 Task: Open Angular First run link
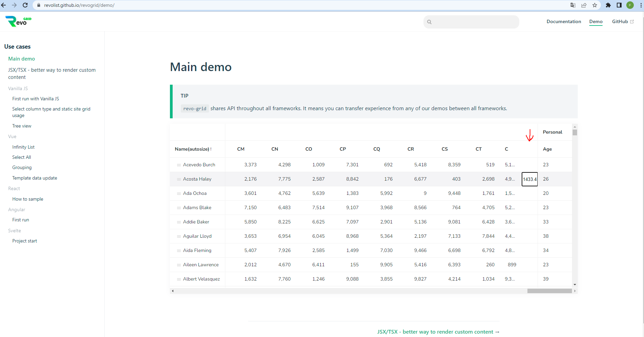coord(21,220)
